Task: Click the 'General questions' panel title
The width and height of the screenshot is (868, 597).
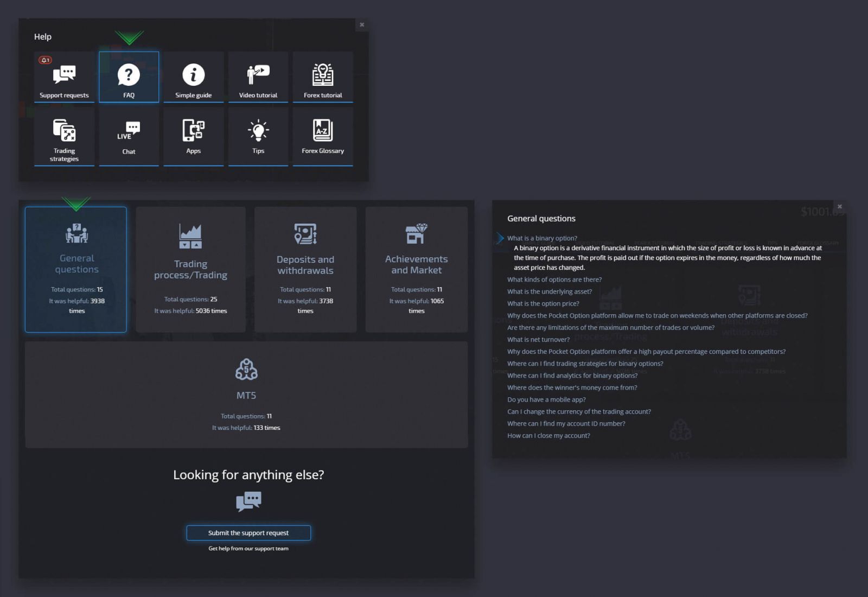Action: (541, 218)
